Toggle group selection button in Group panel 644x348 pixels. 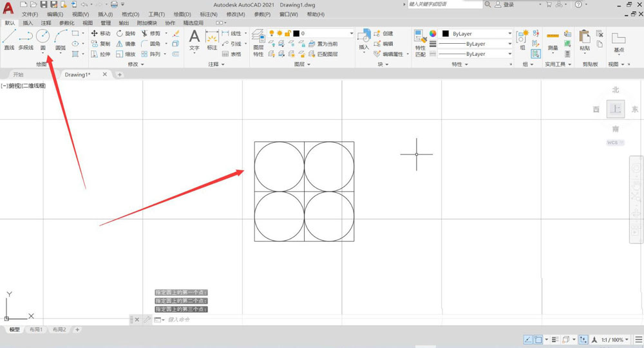pos(536,54)
